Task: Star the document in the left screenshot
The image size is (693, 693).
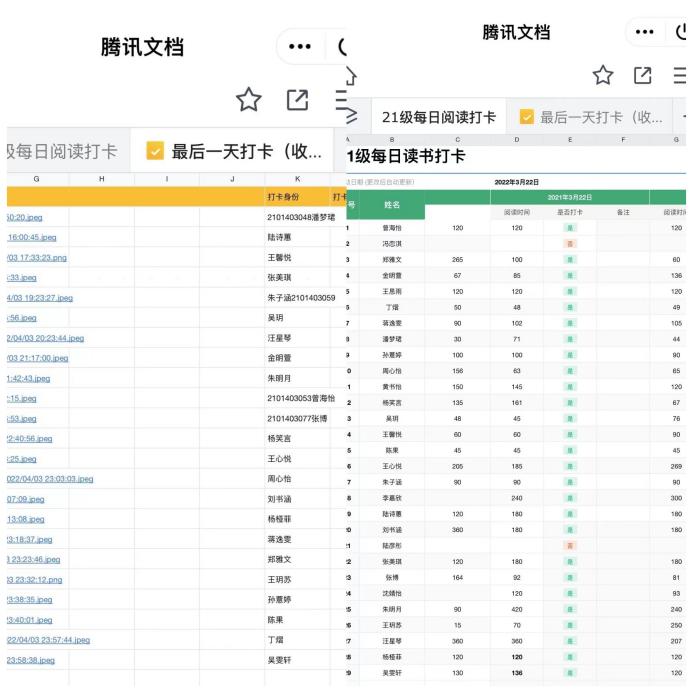Action: 248,100
